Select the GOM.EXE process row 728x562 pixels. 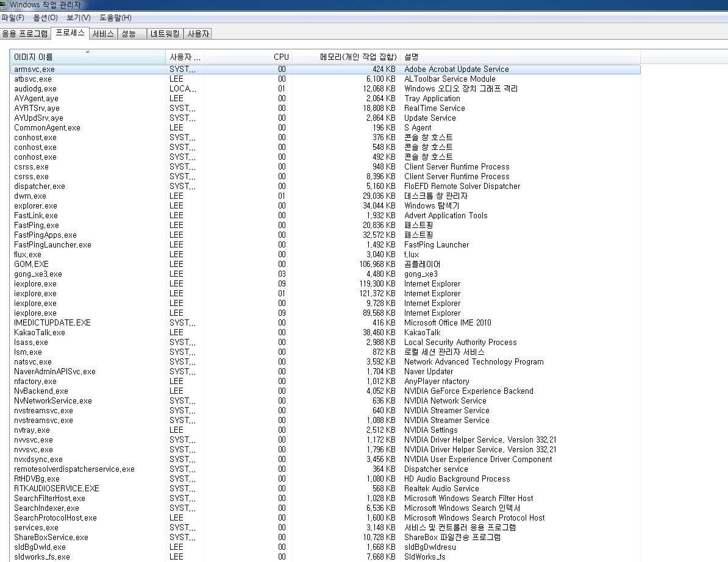click(x=31, y=264)
